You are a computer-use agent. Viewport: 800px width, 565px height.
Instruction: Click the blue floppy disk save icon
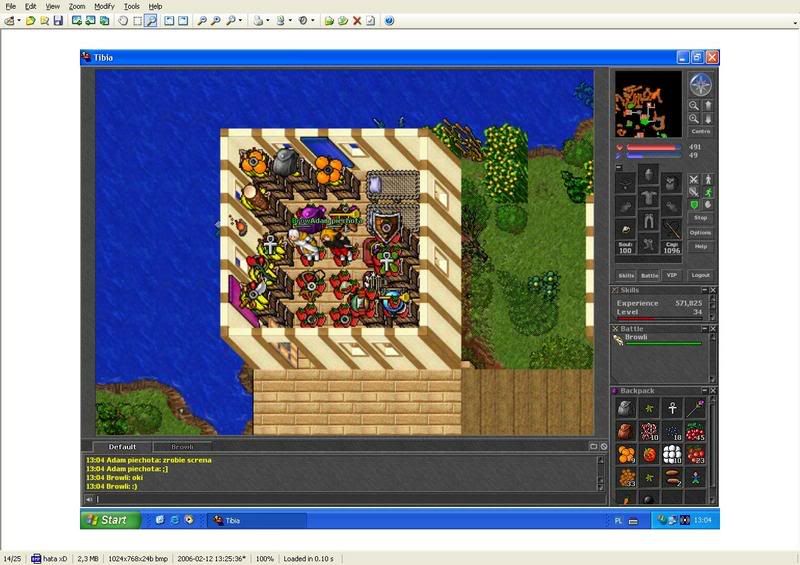point(58,21)
